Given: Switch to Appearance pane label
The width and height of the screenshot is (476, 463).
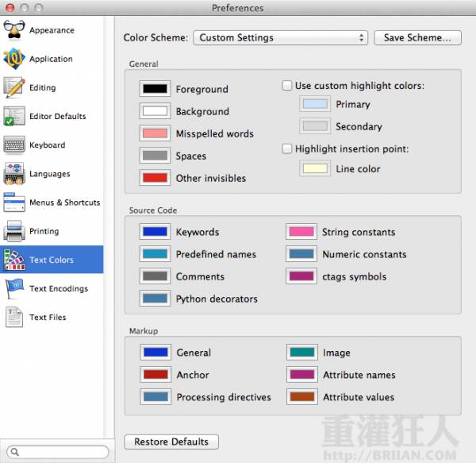Looking at the screenshot, I should point(52,30).
